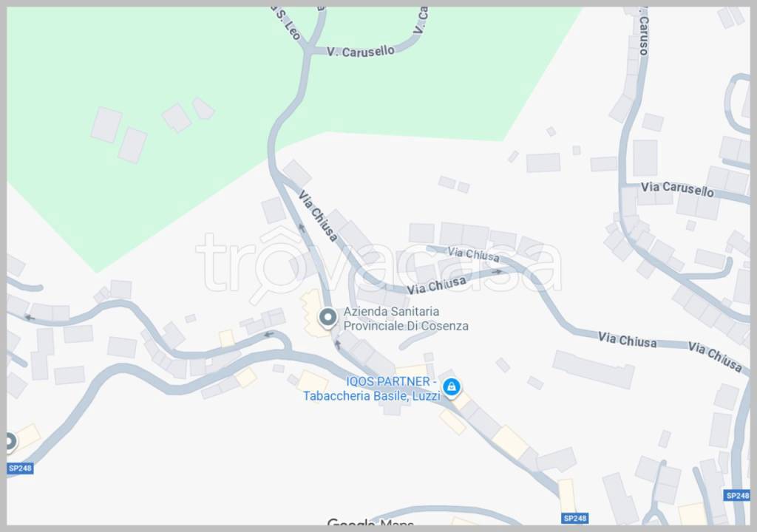Select the SP248 badge at bottom center
This screenshot has height=532, width=757.
575,518
